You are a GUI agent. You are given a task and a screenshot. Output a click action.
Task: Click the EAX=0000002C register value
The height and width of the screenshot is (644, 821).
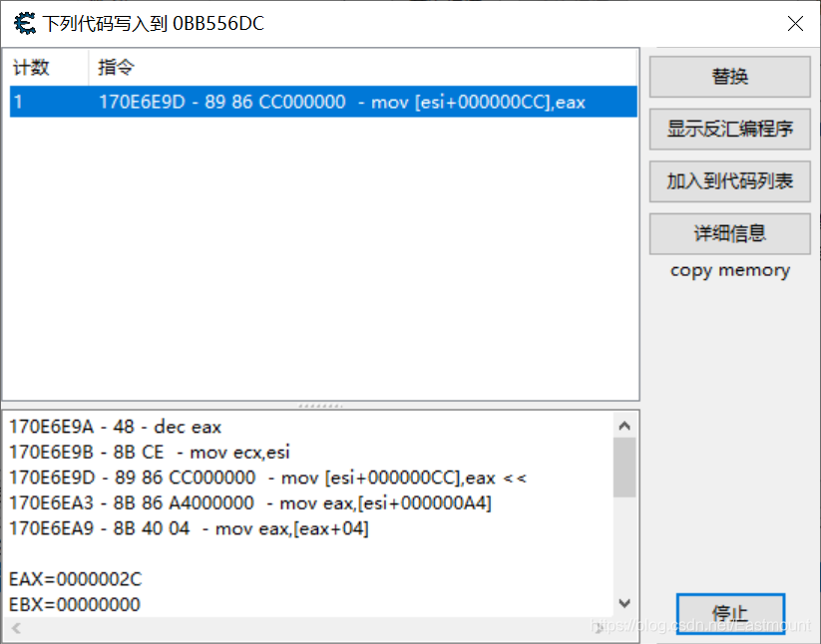(x=76, y=579)
